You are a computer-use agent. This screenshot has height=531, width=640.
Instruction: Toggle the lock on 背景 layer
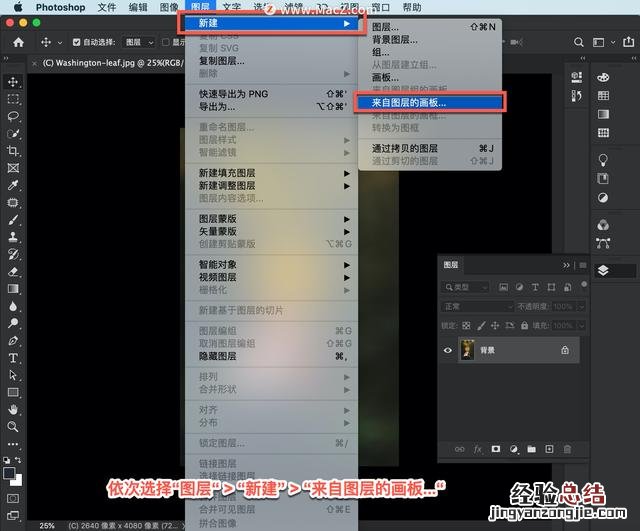click(x=565, y=351)
